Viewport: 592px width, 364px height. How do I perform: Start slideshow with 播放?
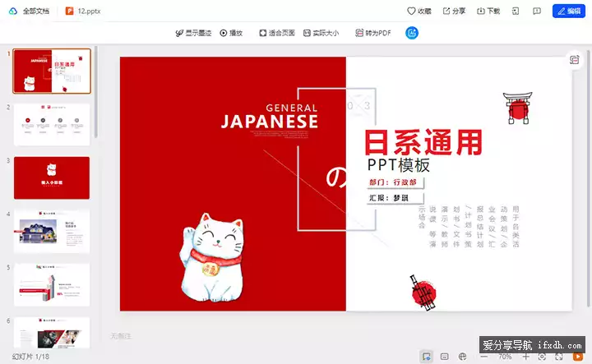tap(231, 33)
